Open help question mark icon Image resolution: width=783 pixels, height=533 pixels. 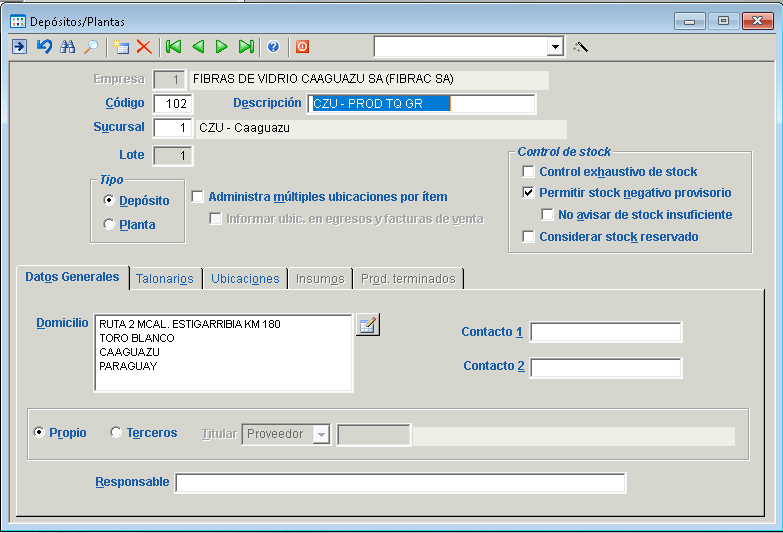273,47
